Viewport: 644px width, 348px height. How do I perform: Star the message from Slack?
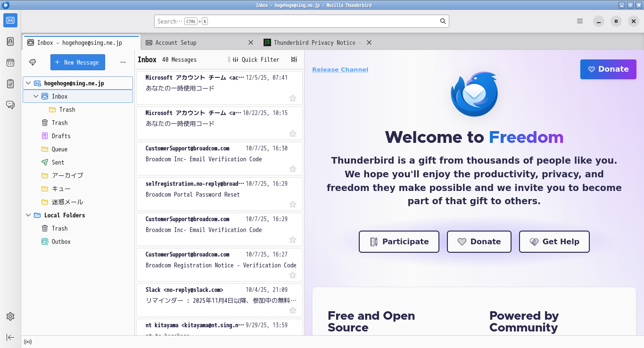[293, 310]
